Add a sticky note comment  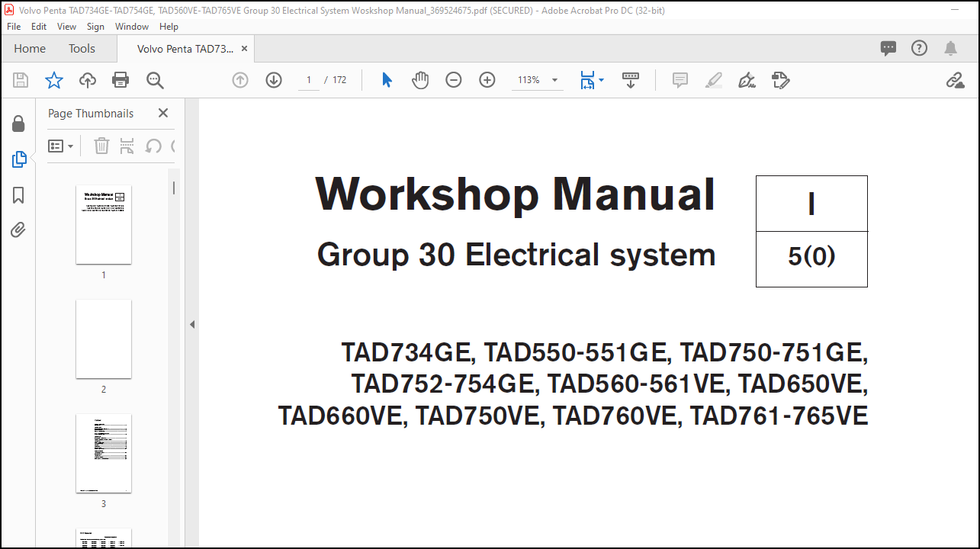[x=680, y=80]
